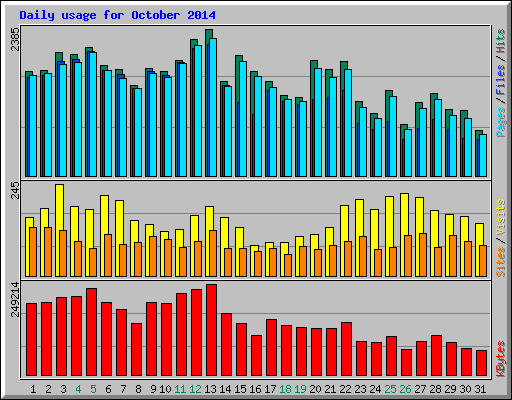Click the Hits legend label
512x400 pixels.
coord(501,41)
